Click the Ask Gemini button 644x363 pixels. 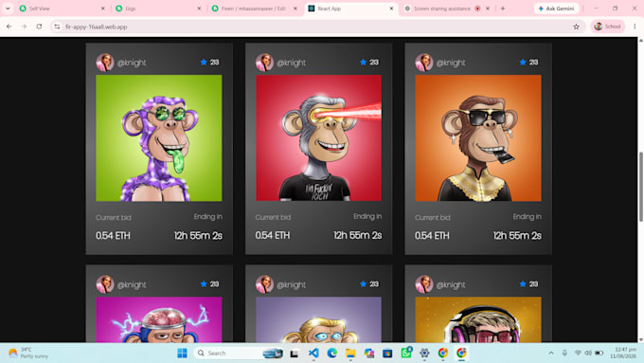556,9
